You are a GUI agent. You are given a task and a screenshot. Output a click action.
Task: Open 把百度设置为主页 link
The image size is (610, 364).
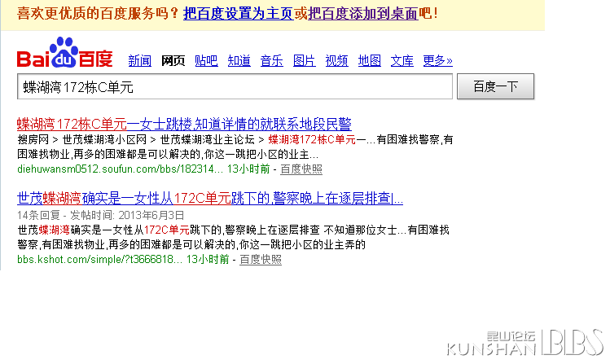point(239,14)
